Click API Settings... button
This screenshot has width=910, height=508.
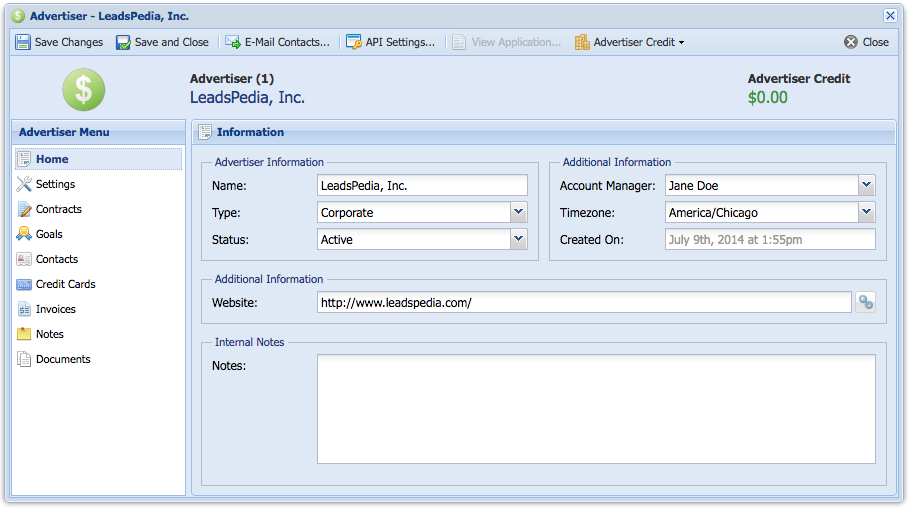point(391,42)
